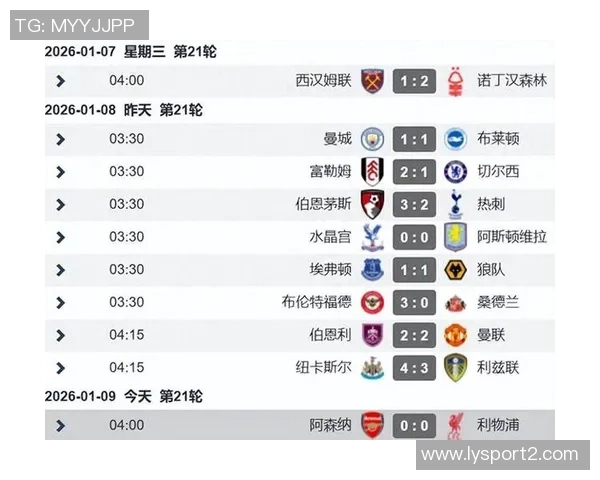Click the 阿斯顿维拉 team name
Viewport: 600px width, 480px height.
(x=512, y=237)
